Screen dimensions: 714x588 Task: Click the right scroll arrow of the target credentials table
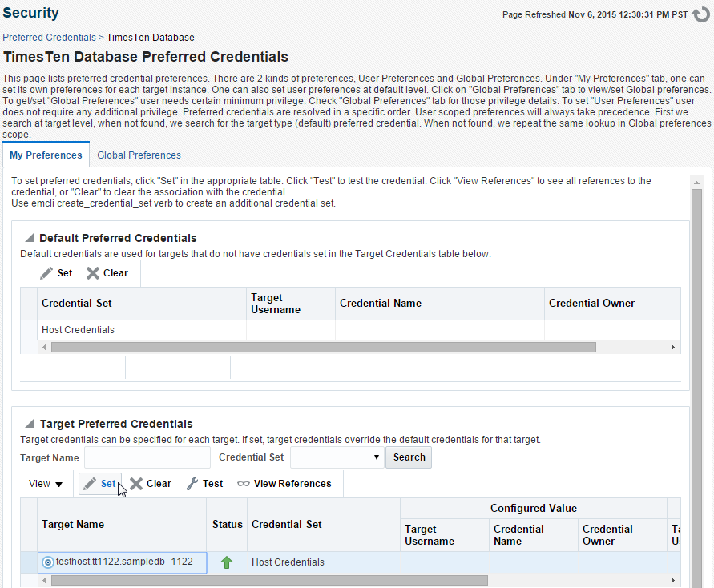[673, 580]
